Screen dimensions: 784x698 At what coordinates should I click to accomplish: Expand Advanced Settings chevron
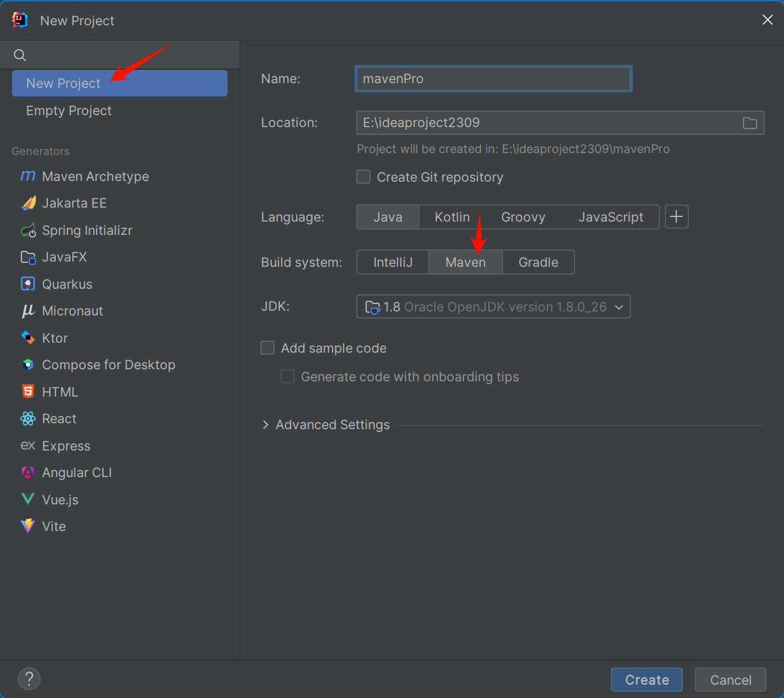[x=266, y=425]
